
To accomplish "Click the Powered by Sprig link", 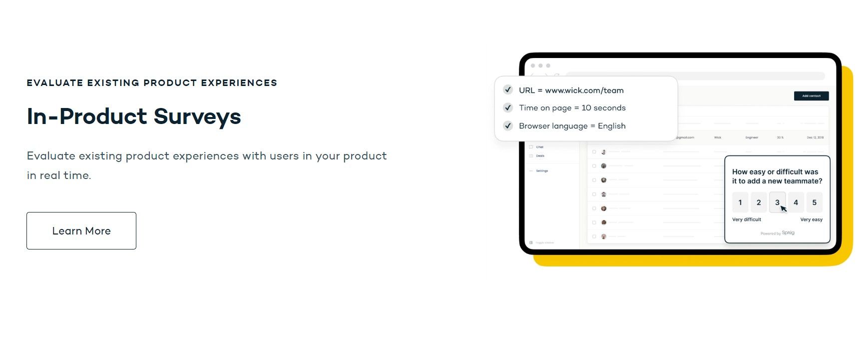I will (x=778, y=233).
